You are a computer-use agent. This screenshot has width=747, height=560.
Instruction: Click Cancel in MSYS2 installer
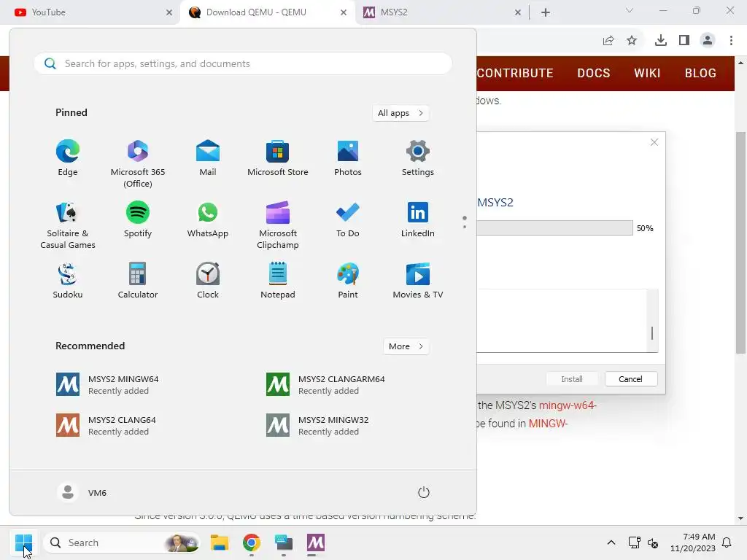pyautogui.click(x=631, y=379)
